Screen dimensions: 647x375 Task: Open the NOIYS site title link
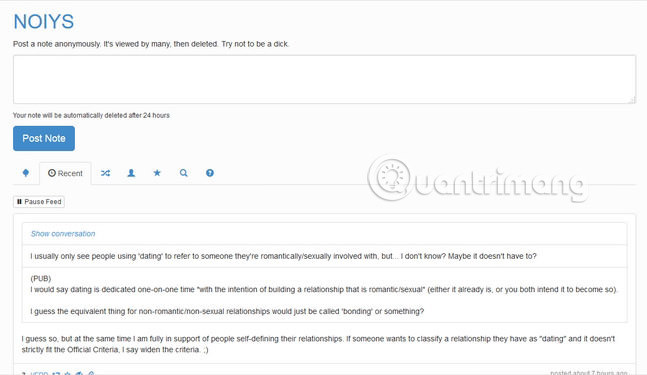pyautogui.click(x=44, y=21)
